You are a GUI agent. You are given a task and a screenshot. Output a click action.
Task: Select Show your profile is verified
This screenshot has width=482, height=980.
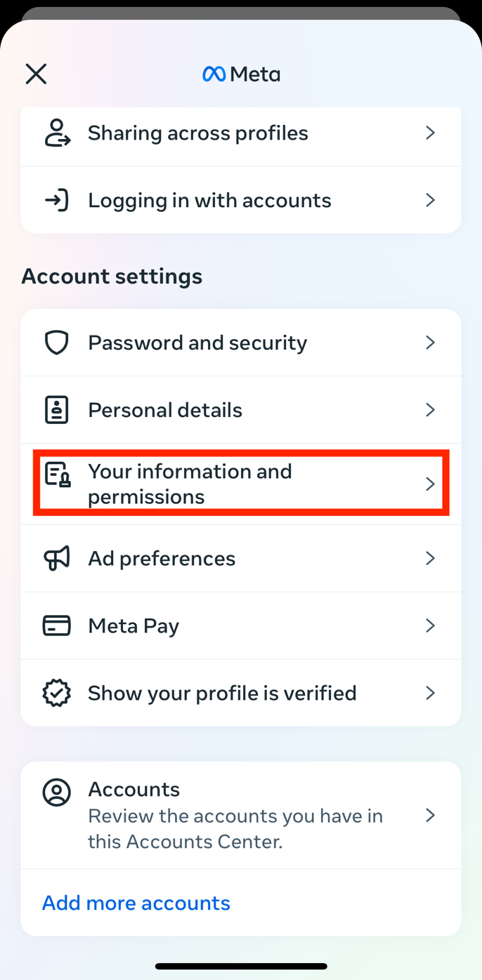click(222, 693)
